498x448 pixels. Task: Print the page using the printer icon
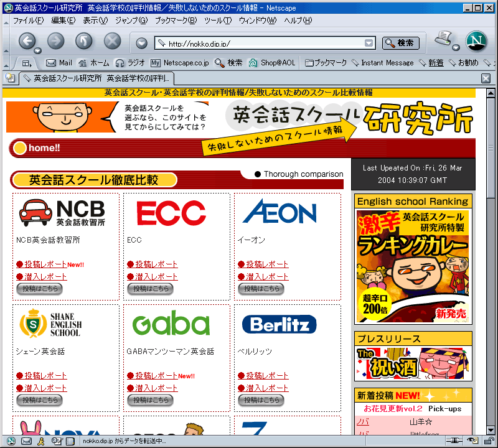tap(444, 39)
